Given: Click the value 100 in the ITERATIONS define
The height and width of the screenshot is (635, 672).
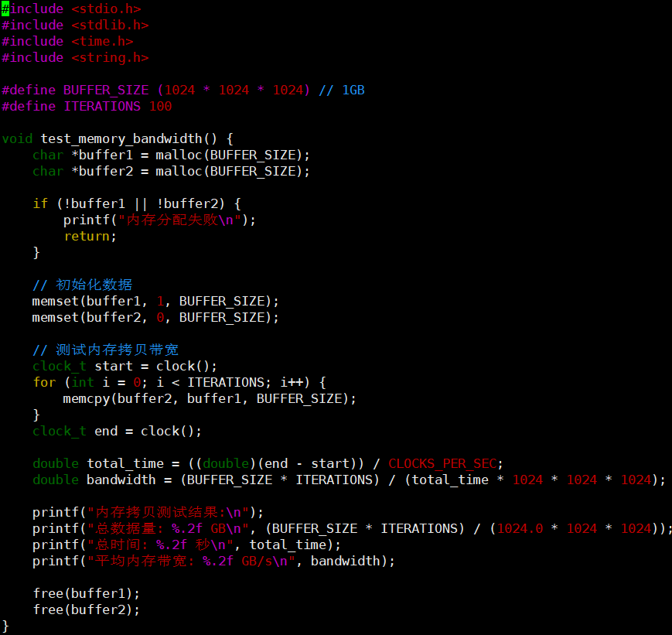Looking at the screenshot, I should tap(160, 106).
